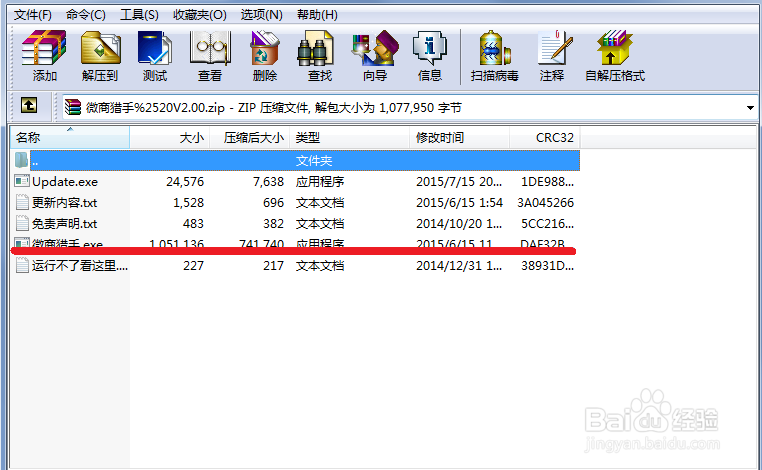Click the 解压到 (Extract to) toolbar icon
The height and width of the screenshot is (470, 762).
100,48
